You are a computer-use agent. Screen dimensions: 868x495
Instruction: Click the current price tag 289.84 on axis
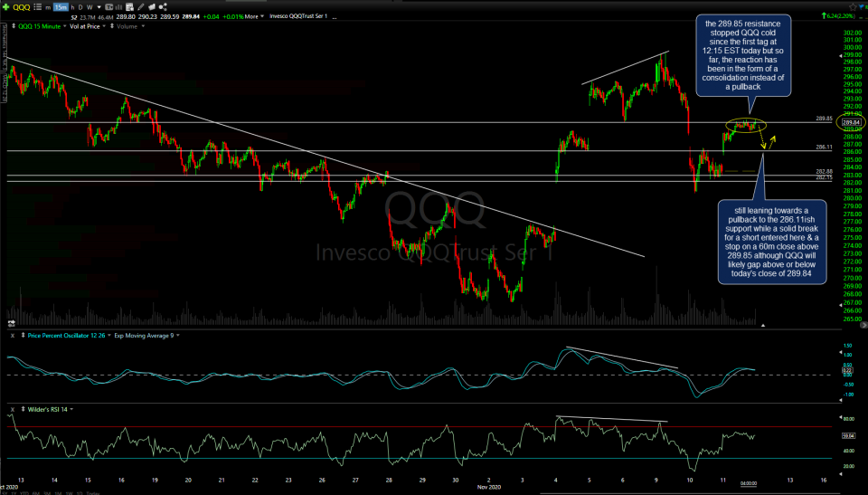point(851,122)
